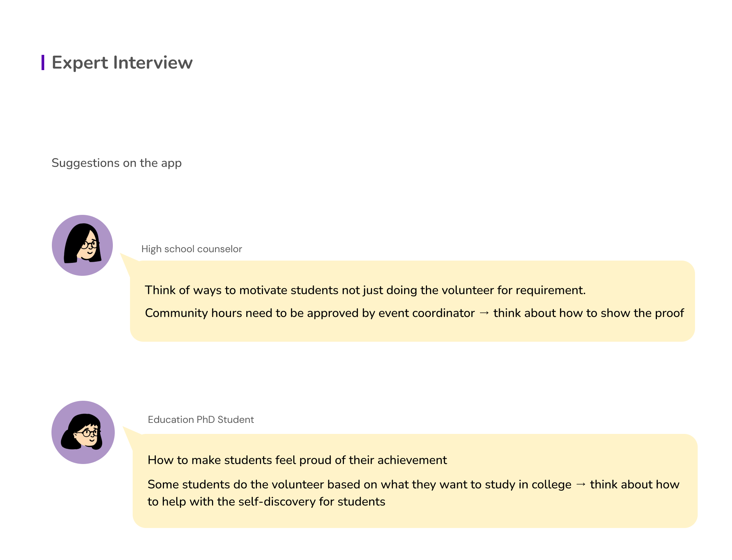Click "think about how to show the proof"
The height and width of the screenshot is (560, 732).
point(588,313)
